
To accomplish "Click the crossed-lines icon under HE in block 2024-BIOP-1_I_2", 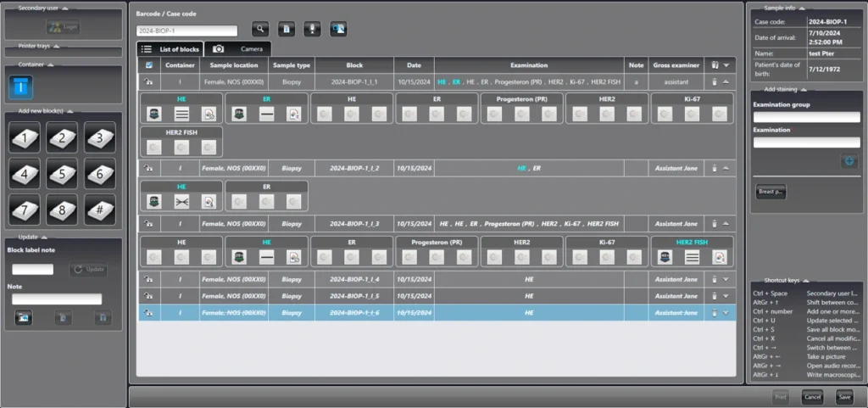I will coord(181,202).
